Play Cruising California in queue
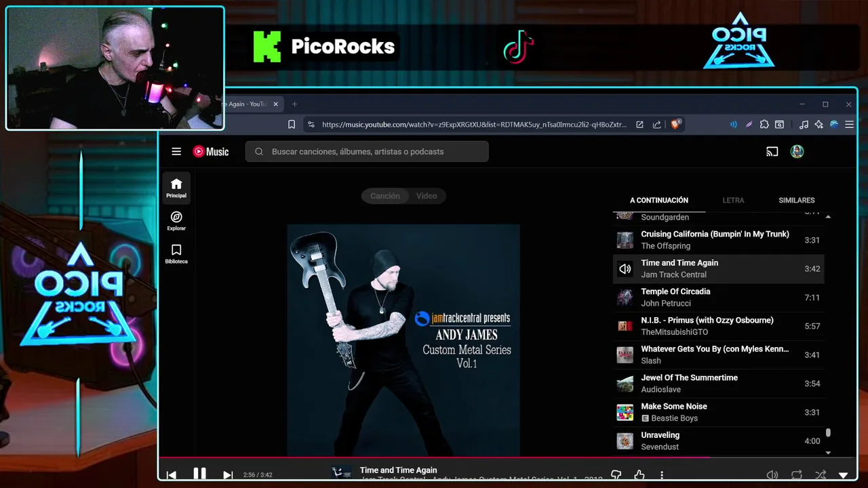The width and height of the screenshot is (868, 488). (718, 240)
